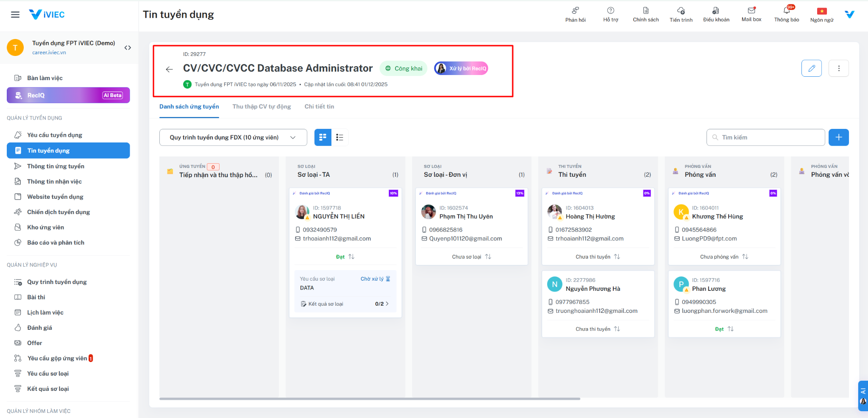Click the iVIEC logo
Screen dimensions: 868x418
tap(47, 14)
